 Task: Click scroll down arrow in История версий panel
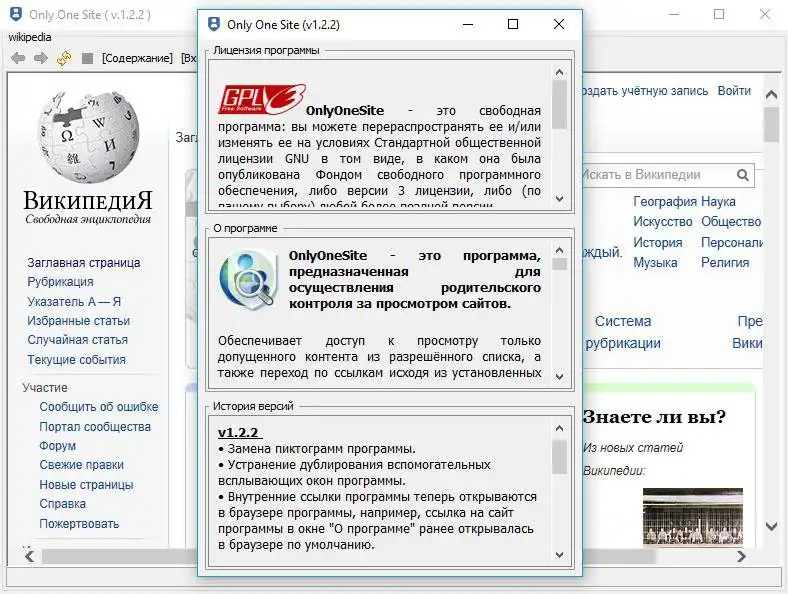[559, 555]
